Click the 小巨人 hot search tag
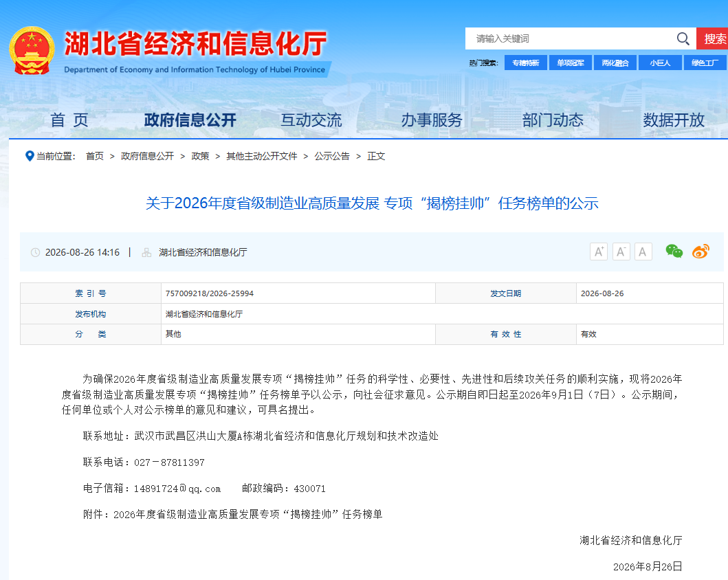 [x=660, y=63]
